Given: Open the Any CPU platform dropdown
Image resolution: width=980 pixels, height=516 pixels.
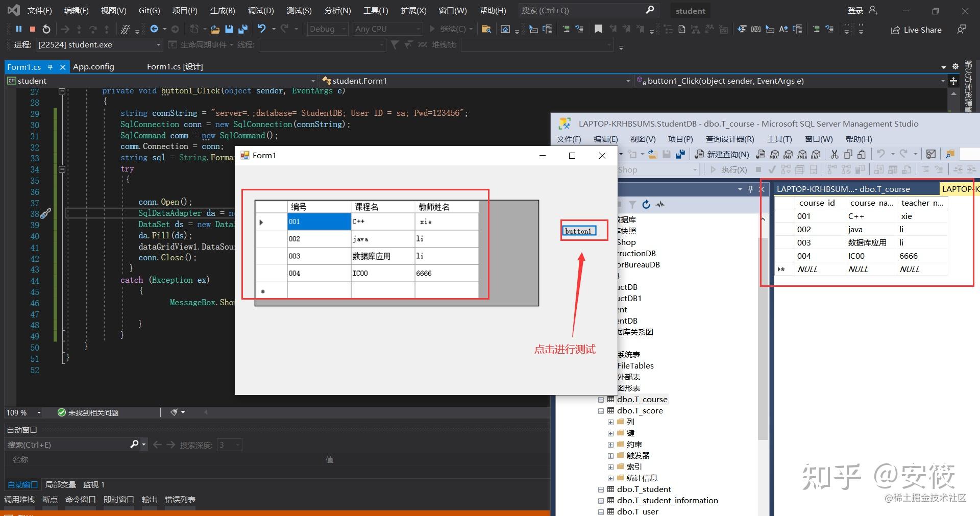Looking at the screenshot, I should [x=386, y=29].
